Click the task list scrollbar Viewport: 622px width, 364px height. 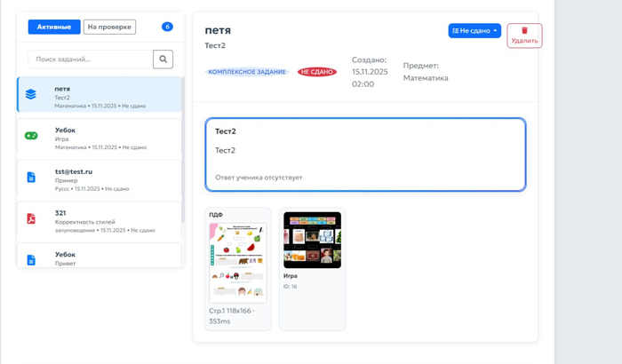(x=183, y=149)
